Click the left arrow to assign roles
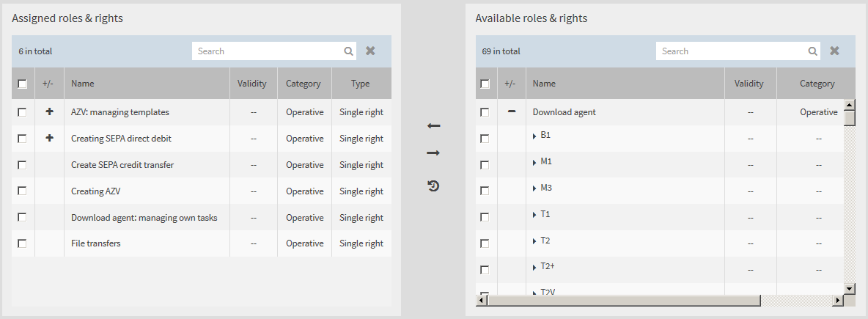 [x=433, y=126]
